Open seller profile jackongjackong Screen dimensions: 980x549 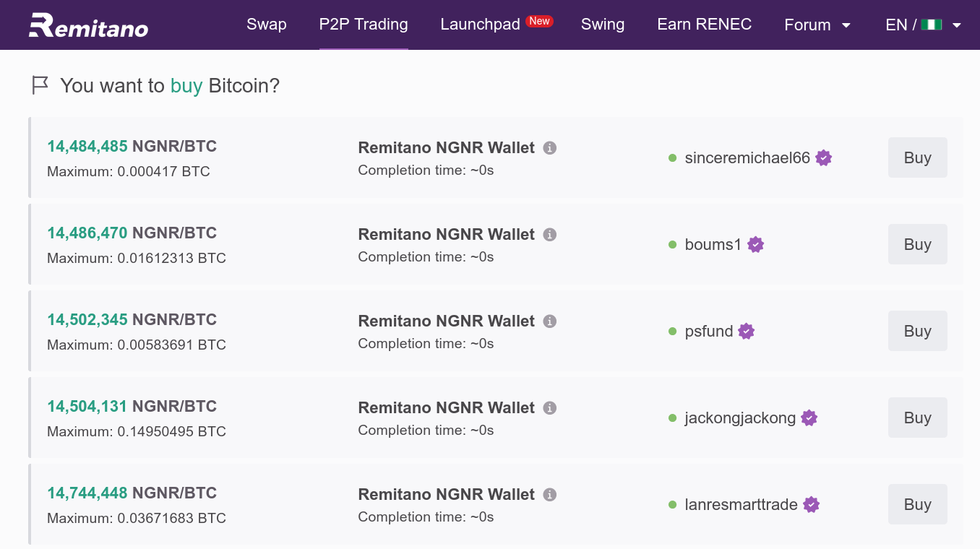740,418
